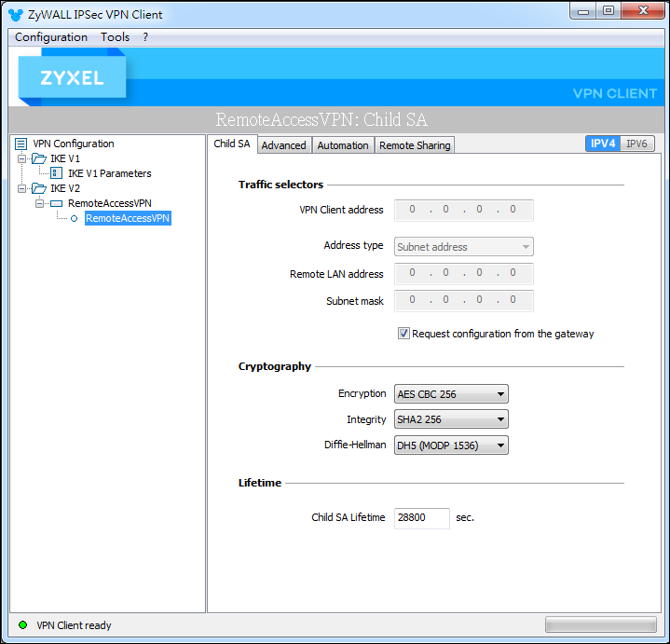
Task: Click the IKE V2 folder icon
Action: 39,188
